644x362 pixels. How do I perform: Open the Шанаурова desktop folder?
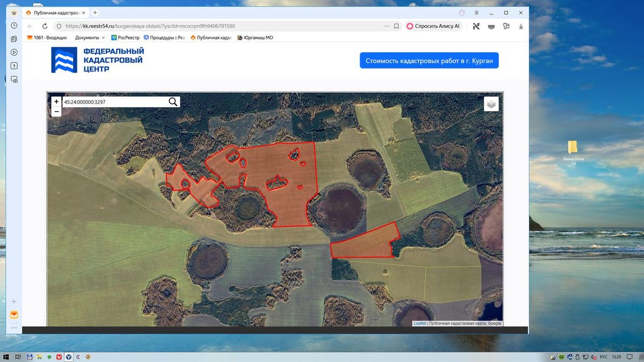coord(573,154)
